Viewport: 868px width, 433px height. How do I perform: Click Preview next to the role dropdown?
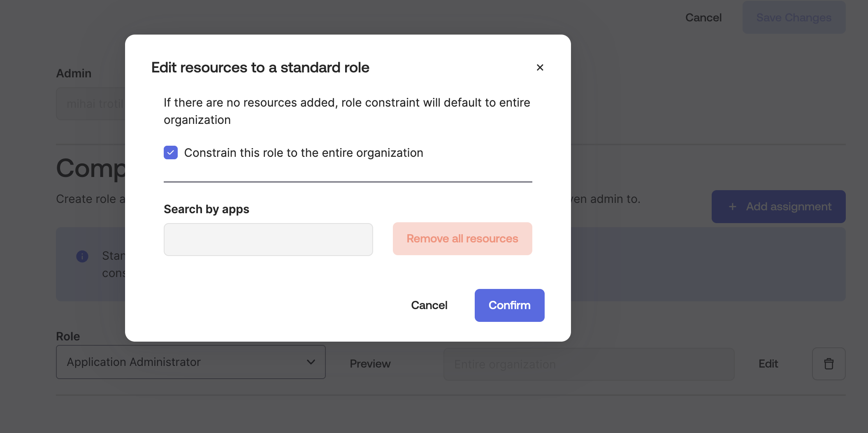click(370, 364)
